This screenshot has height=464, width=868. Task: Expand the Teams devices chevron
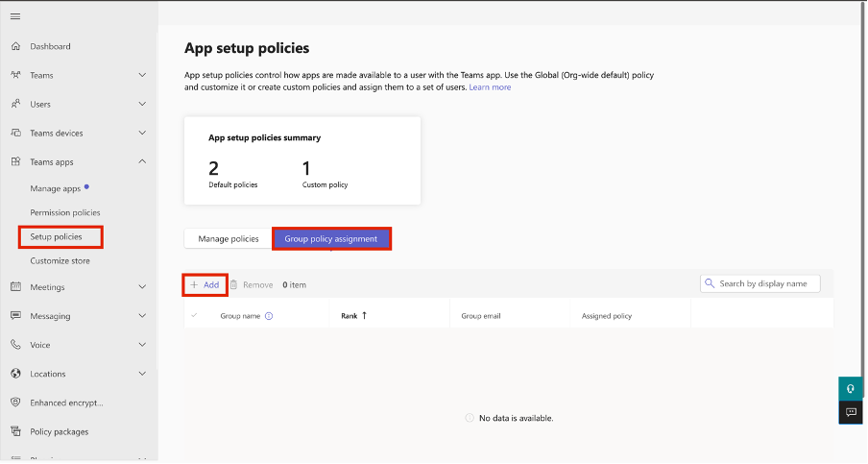point(142,133)
